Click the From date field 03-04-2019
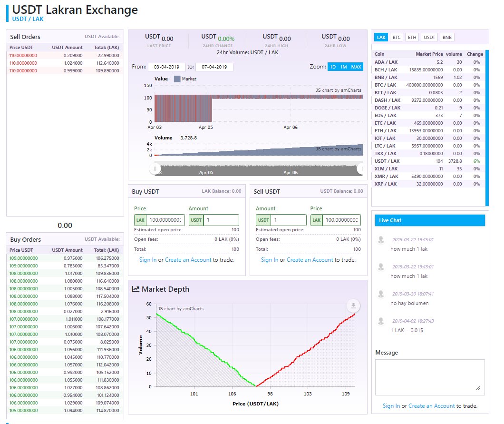This screenshot has width=504, height=424. (166, 67)
